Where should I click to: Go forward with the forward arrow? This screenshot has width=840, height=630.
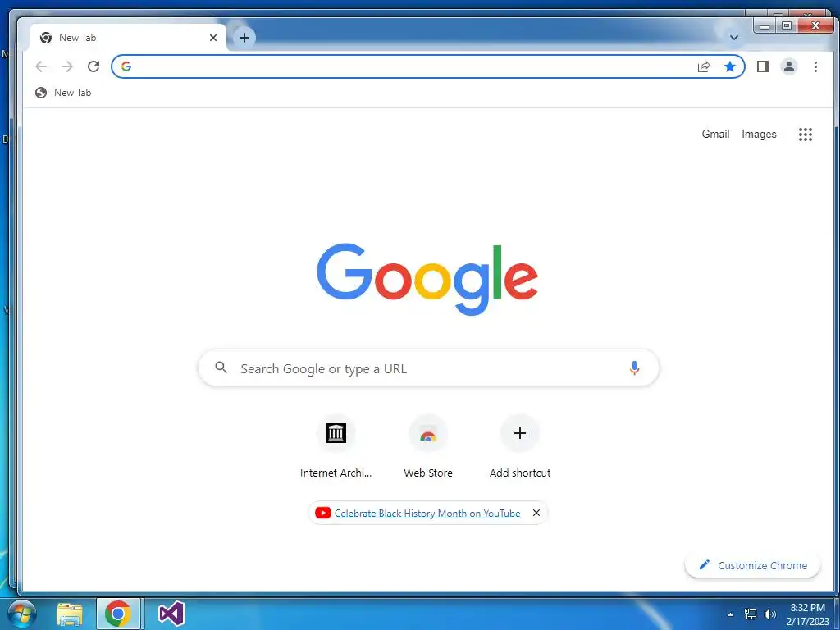pos(67,66)
